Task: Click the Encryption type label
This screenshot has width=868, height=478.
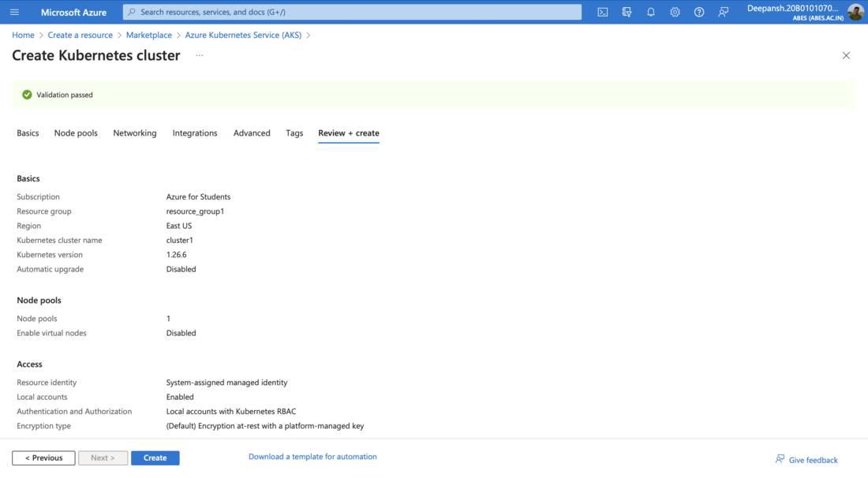Action: tap(43, 425)
